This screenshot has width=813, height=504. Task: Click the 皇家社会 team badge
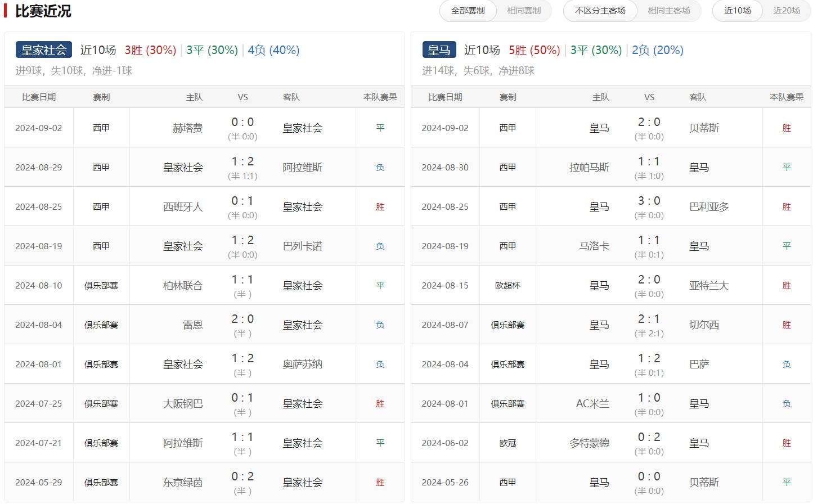(x=44, y=50)
